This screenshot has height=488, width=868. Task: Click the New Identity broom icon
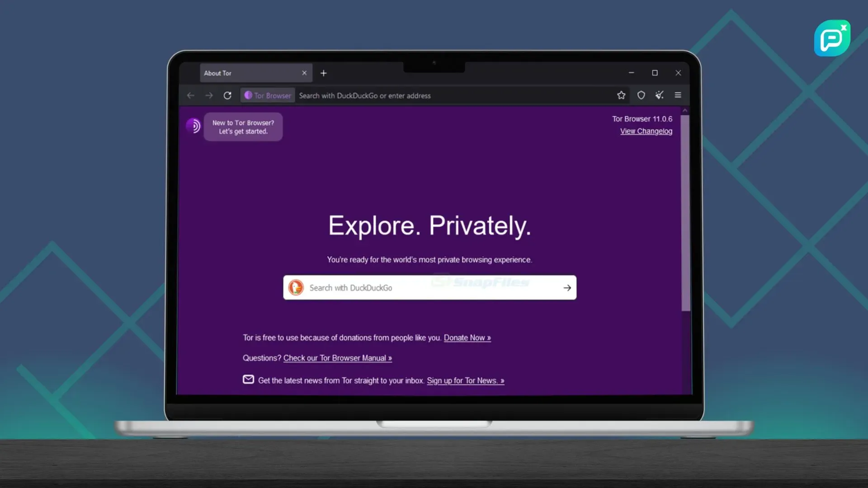coord(660,95)
